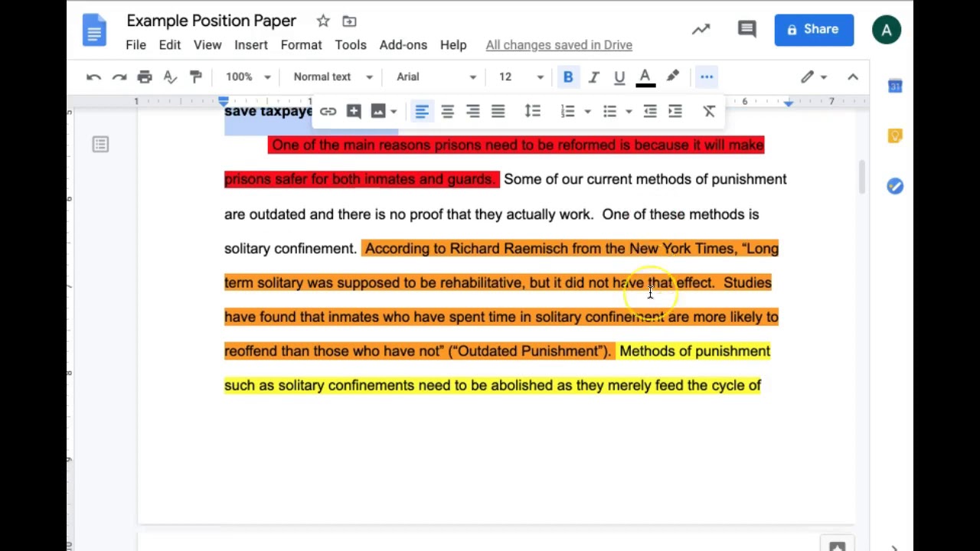Open the View menu
Image resolution: width=980 pixels, height=551 pixels.
(207, 45)
